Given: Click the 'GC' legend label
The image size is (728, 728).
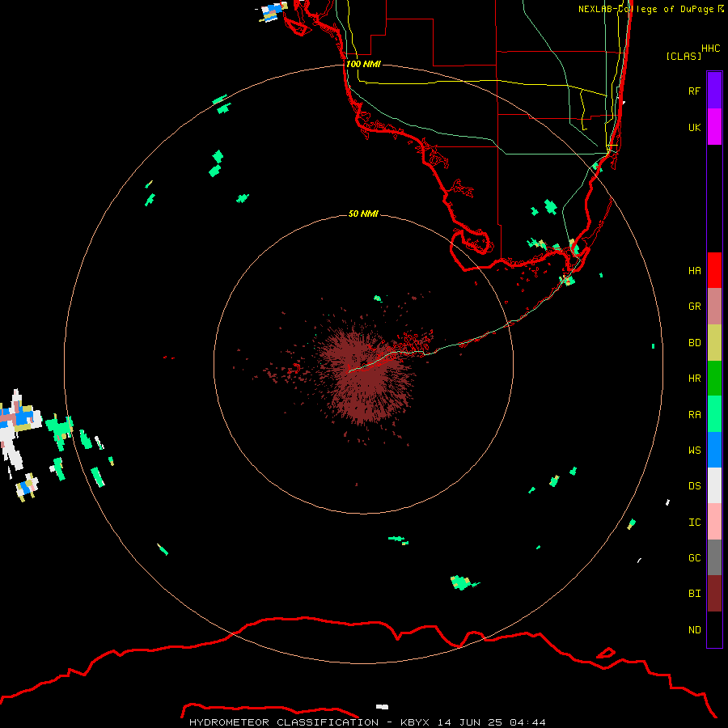Looking at the screenshot, I should point(694,558).
